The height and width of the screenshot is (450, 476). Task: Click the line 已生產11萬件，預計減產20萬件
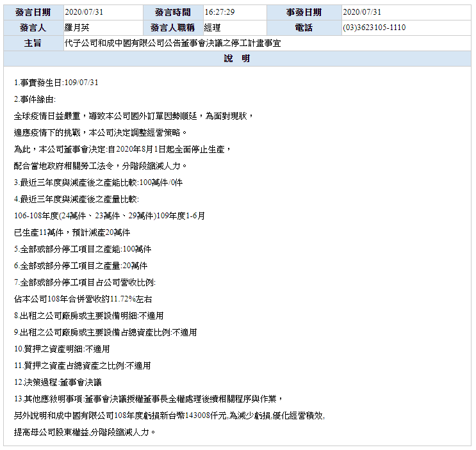click(72, 232)
